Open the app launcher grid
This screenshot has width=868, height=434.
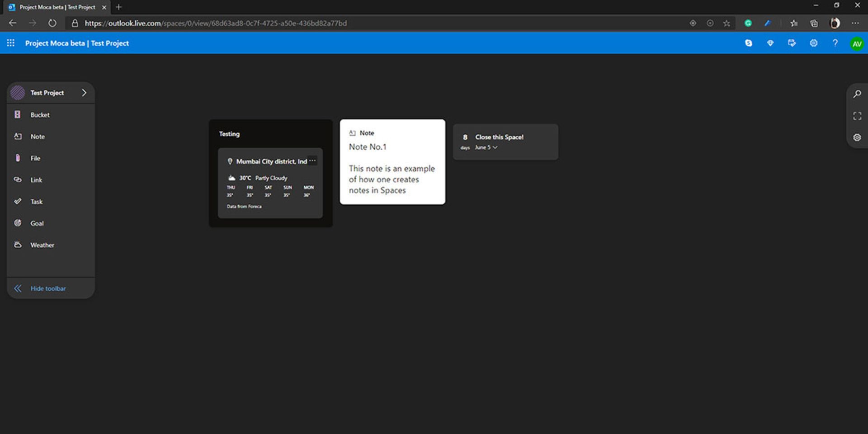pos(10,42)
